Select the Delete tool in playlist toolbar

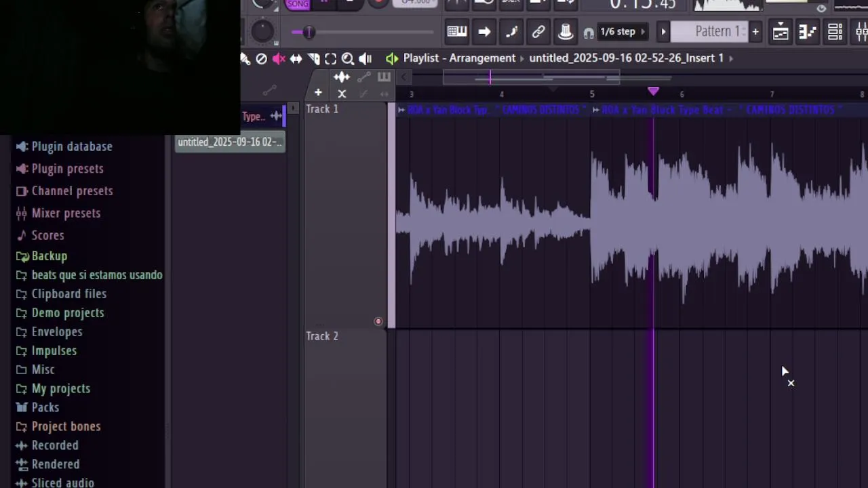(x=261, y=59)
